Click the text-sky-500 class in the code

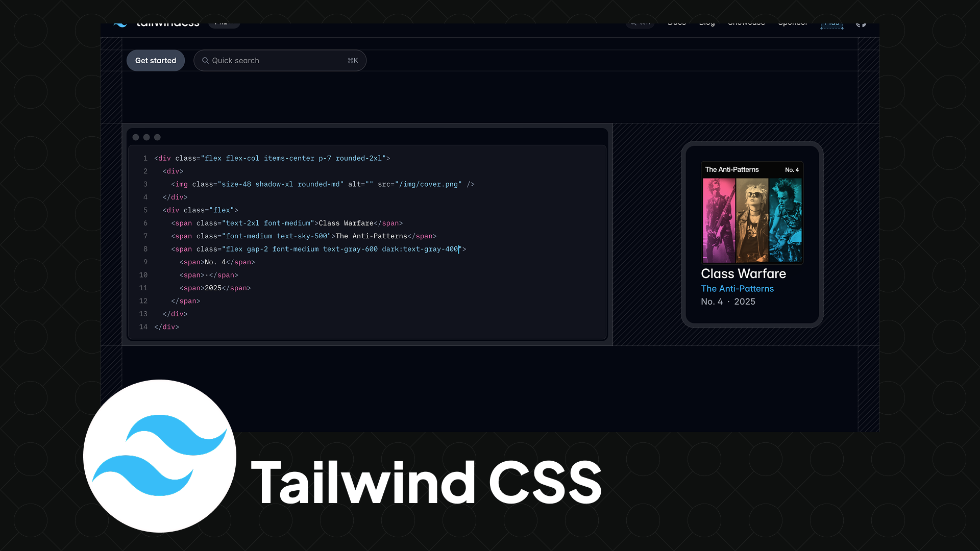(x=302, y=236)
